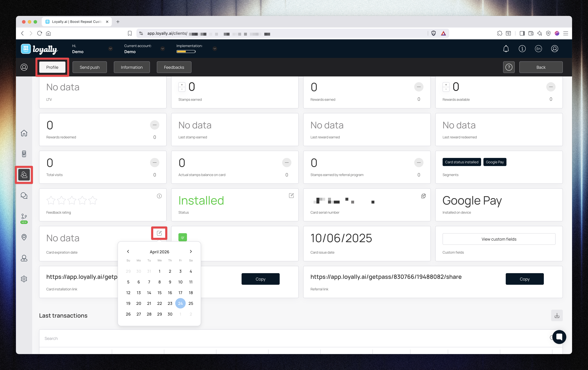Expand the Current account dropdown

tap(163, 49)
